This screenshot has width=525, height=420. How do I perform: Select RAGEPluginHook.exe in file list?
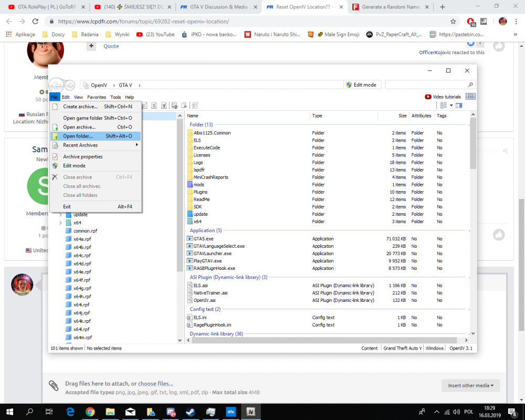tap(214, 268)
